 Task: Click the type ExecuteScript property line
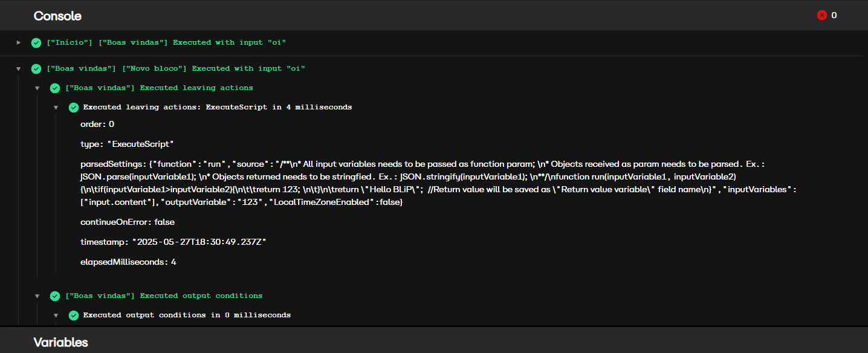127,144
